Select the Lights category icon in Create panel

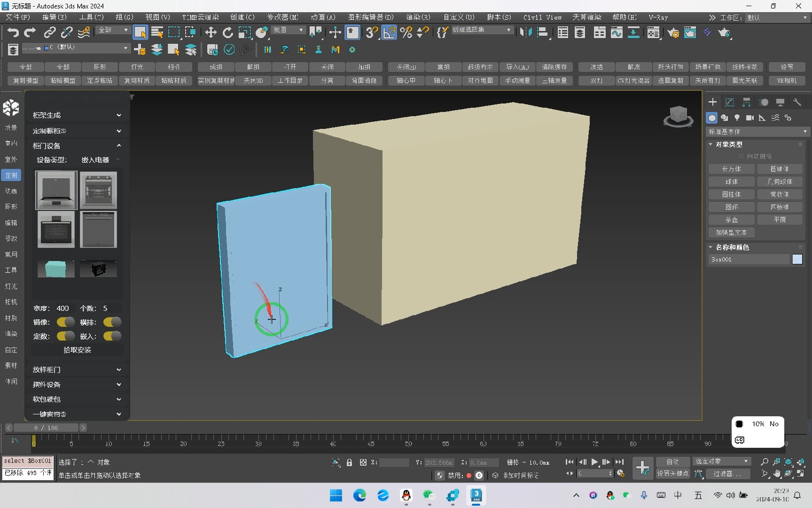pos(737,118)
